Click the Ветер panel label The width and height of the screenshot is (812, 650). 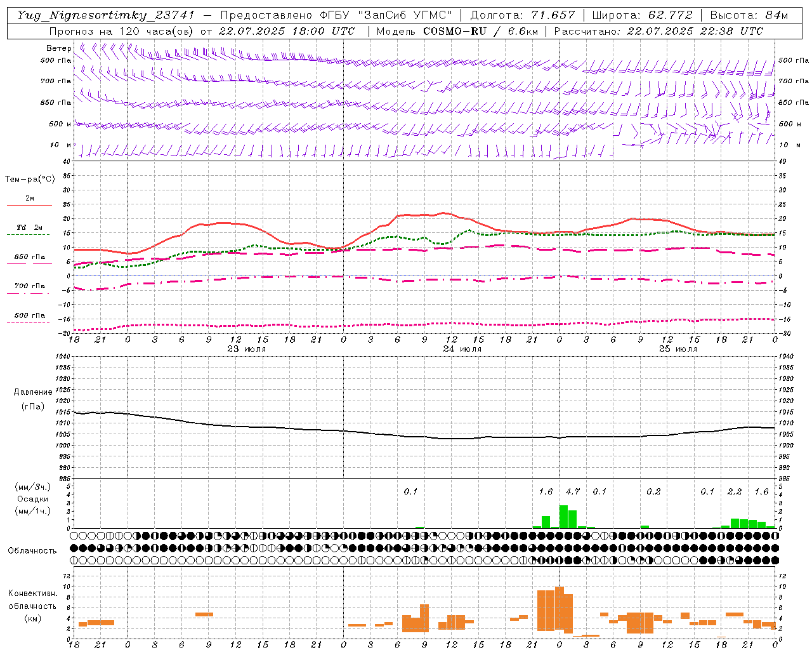click(x=59, y=48)
